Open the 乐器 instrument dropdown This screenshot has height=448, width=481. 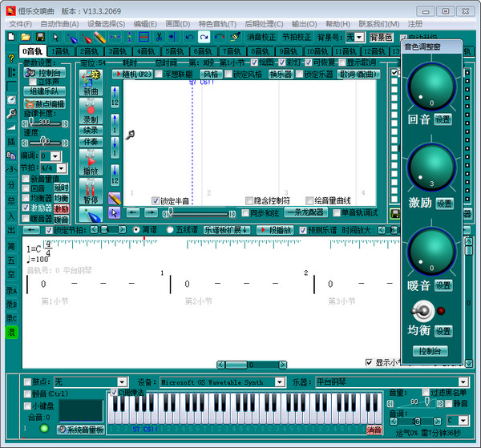point(463,382)
